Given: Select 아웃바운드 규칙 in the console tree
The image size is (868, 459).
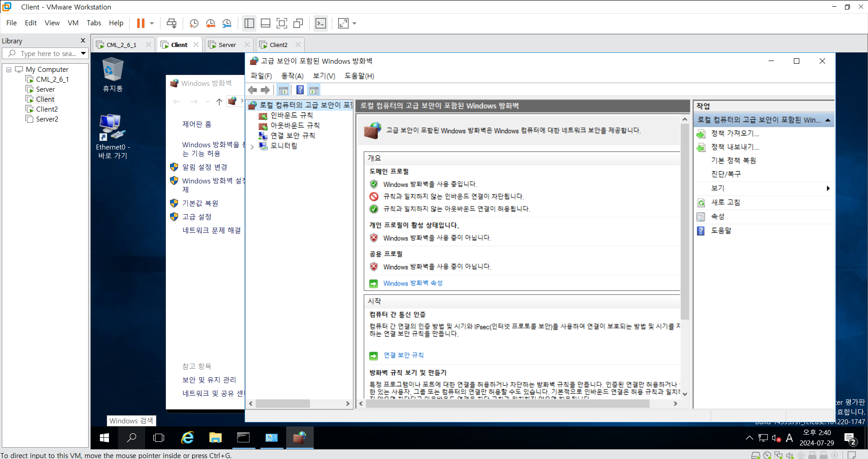Looking at the screenshot, I should [295, 126].
